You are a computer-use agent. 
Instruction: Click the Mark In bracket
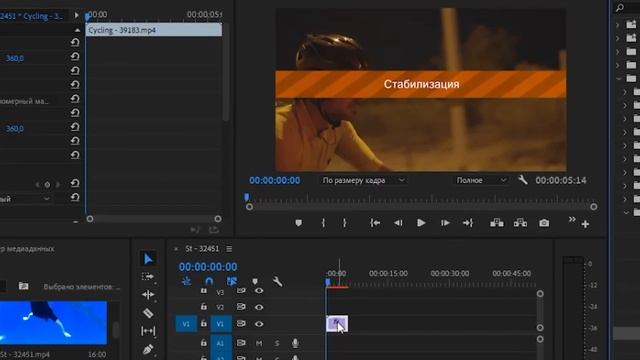pyautogui.click(x=323, y=223)
